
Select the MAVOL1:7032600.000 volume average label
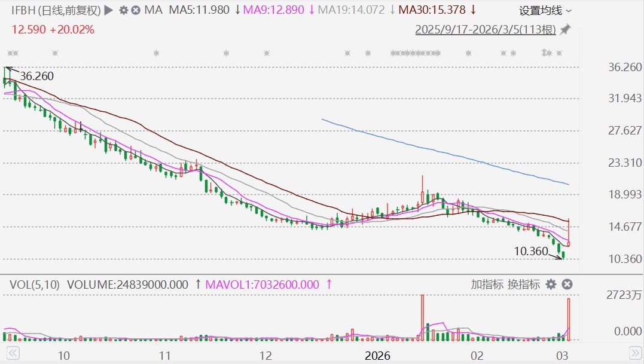262,285
